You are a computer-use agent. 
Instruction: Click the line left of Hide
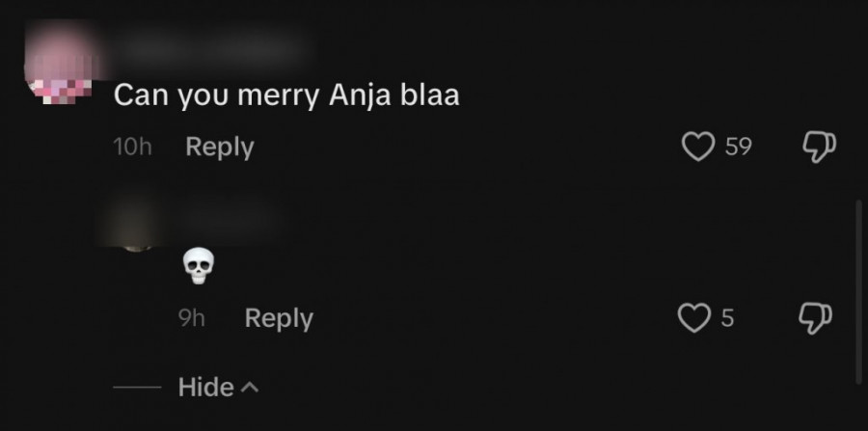point(137,388)
